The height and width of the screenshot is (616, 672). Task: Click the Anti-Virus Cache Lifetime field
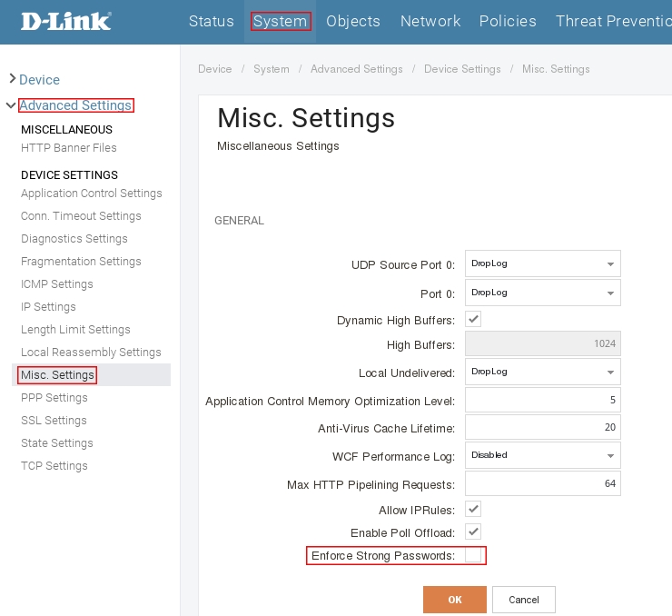click(542, 427)
